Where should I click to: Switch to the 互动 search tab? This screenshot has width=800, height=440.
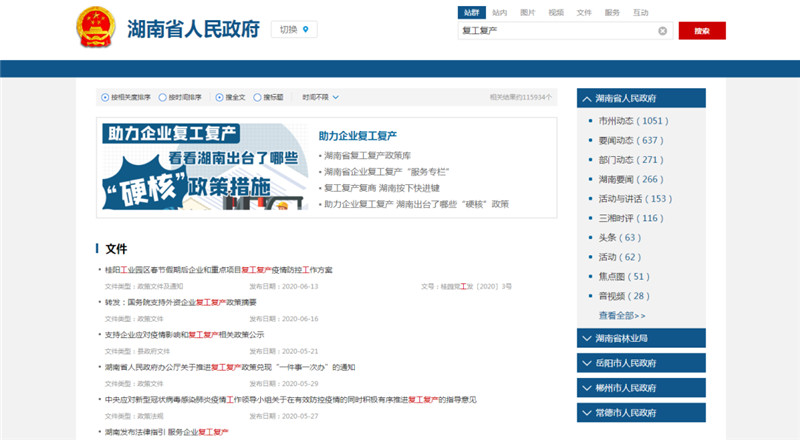pyautogui.click(x=640, y=13)
